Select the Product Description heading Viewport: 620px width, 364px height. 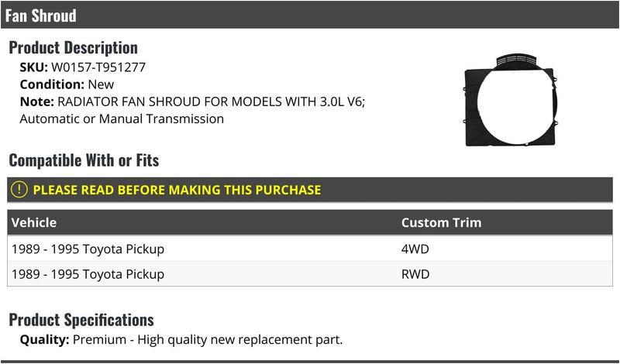[x=73, y=47]
